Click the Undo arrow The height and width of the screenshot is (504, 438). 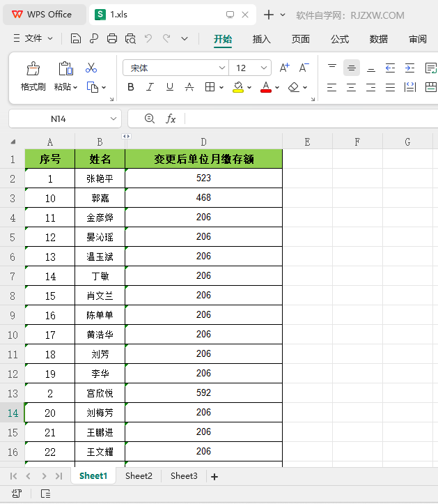tap(148, 38)
